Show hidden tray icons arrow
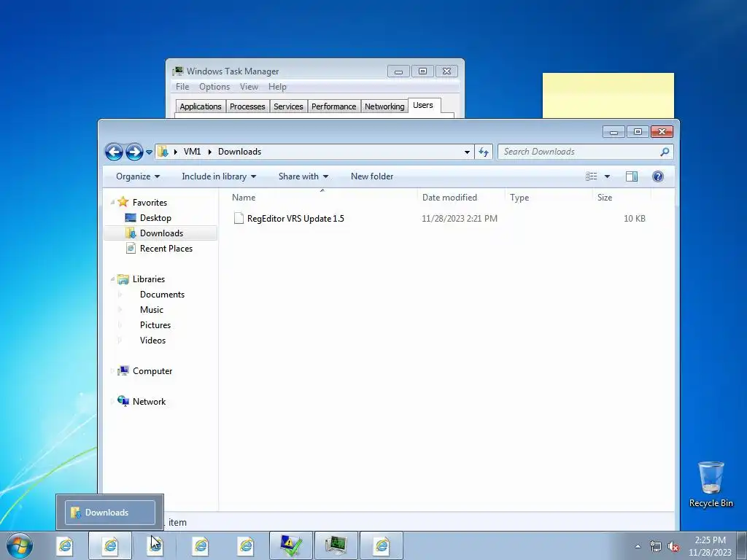The image size is (747, 560). (x=638, y=546)
